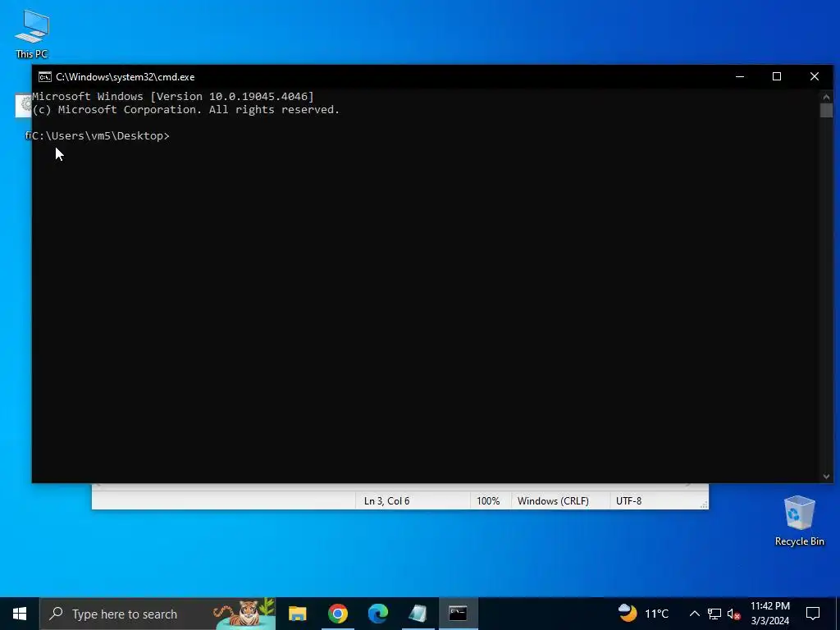
Task: Click the muted speaker volume icon
Action: pos(734,614)
